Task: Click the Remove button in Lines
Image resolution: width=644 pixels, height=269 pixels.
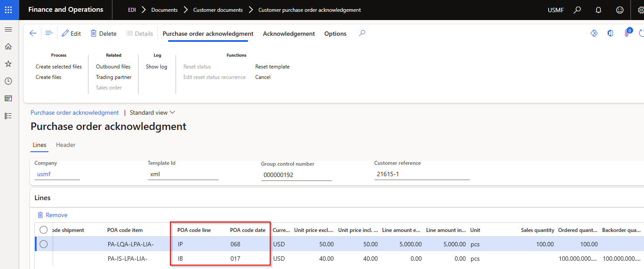Action: point(52,215)
